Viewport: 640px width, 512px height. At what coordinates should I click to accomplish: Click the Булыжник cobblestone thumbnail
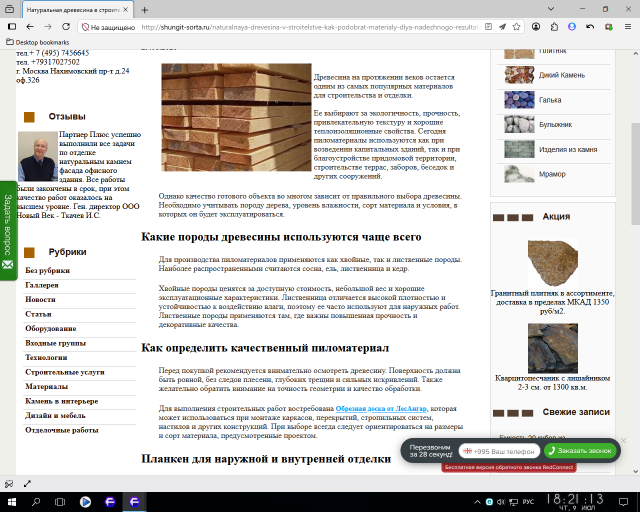(x=519, y=125)
